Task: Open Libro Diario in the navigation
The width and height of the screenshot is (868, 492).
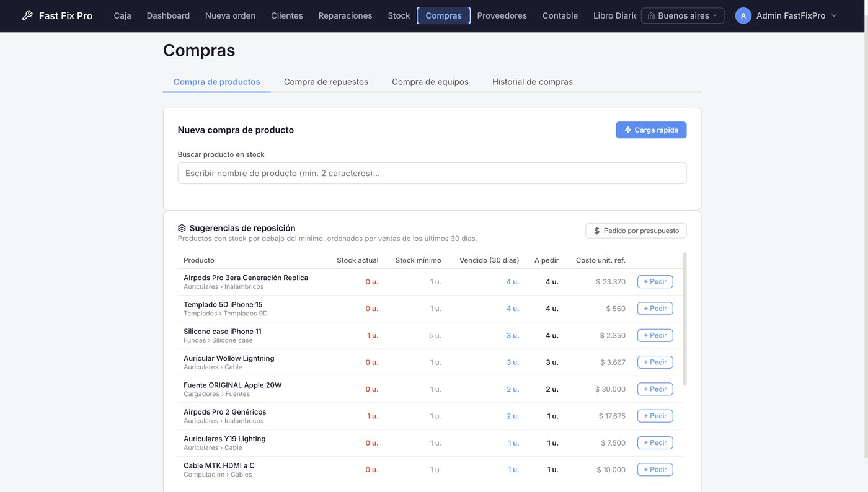Action: [614, 15]
